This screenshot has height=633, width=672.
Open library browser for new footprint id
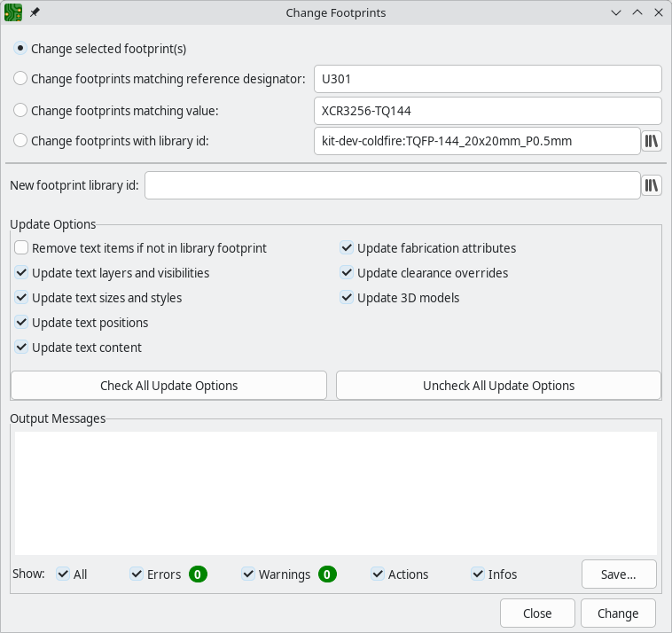pyautogui.click(x=652, y=185)
